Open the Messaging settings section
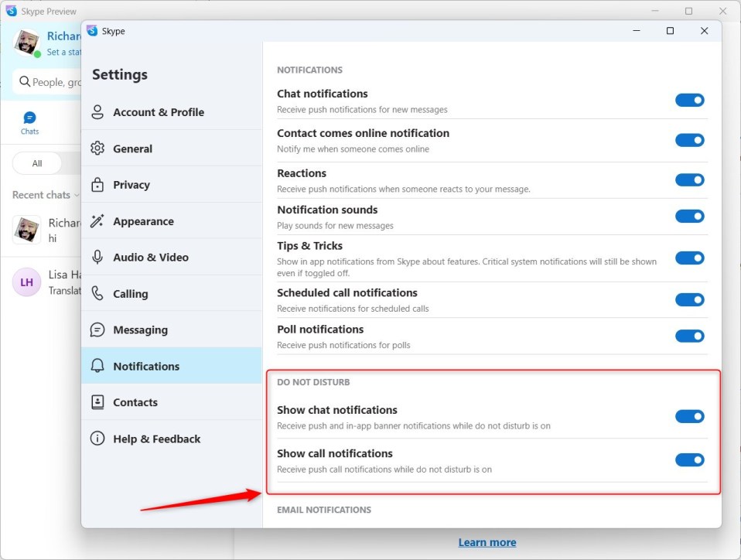Screen dimensions: 741x560 pyautogui.click(x=172, y=330)
